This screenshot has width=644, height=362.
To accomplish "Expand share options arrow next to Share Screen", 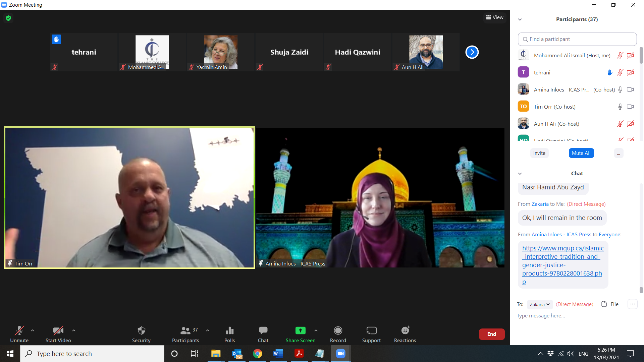I will click(316, 330).
